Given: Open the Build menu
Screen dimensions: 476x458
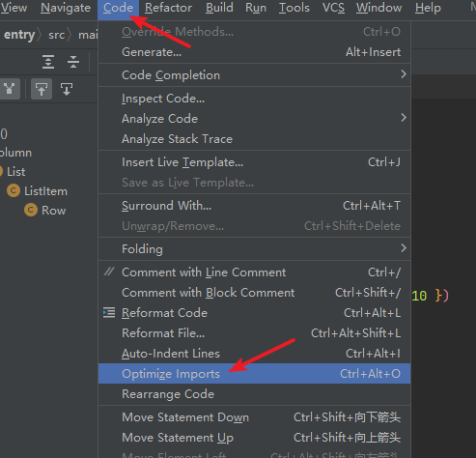Looking at the screenshot, I should (x=219, y=8).
